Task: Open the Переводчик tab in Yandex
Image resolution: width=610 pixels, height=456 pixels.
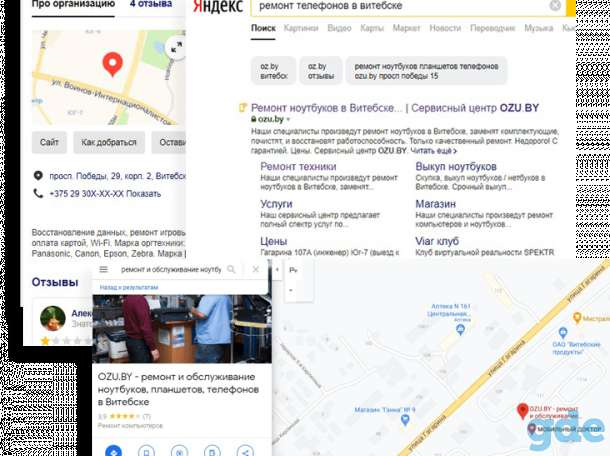Action: tap(493, 28)
